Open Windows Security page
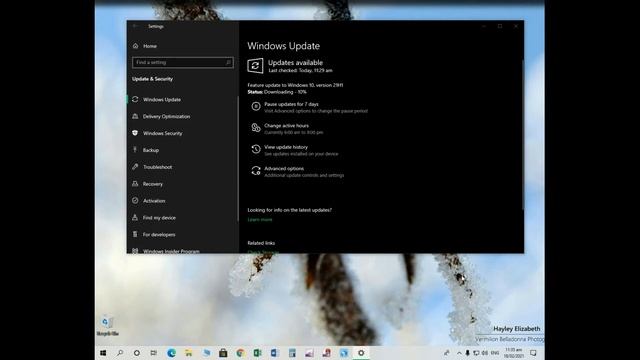 pos(162,133)
